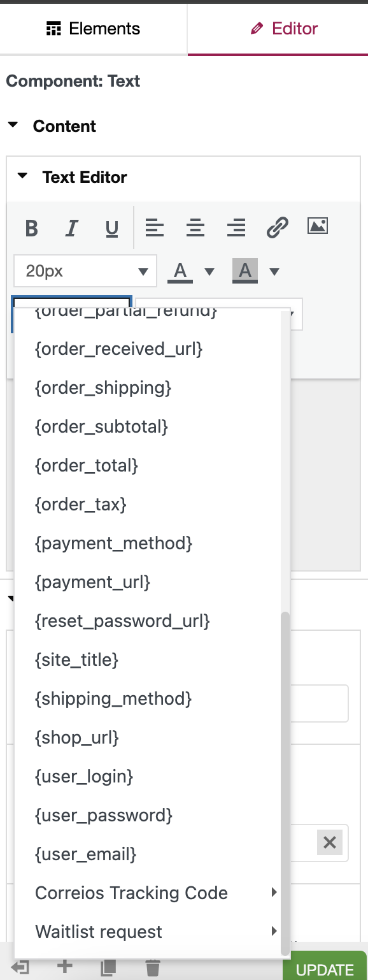Center align the text
Screen dimensions: 368x980
(195, 227)
